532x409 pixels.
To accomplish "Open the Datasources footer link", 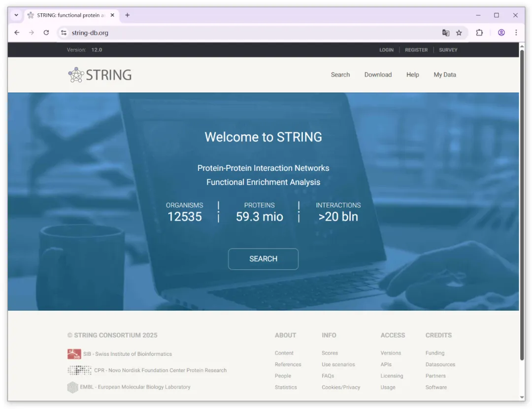I will click(x=440, y=364).
